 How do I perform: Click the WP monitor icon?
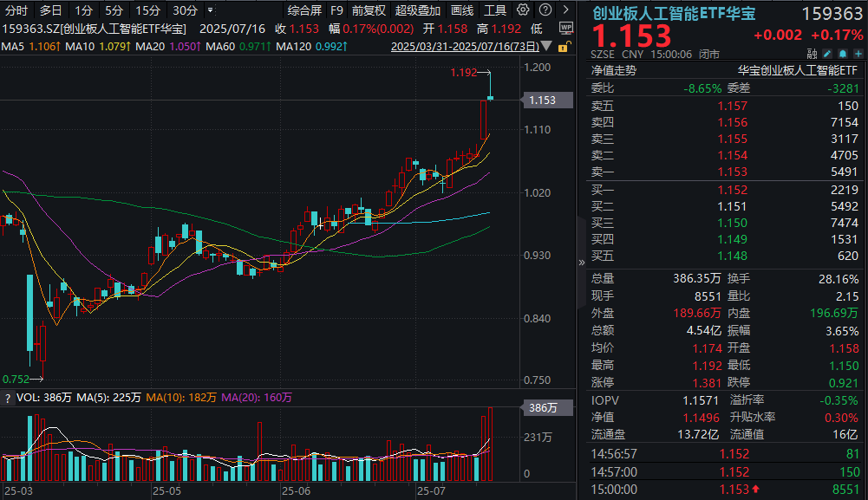[x=565, y=29]
